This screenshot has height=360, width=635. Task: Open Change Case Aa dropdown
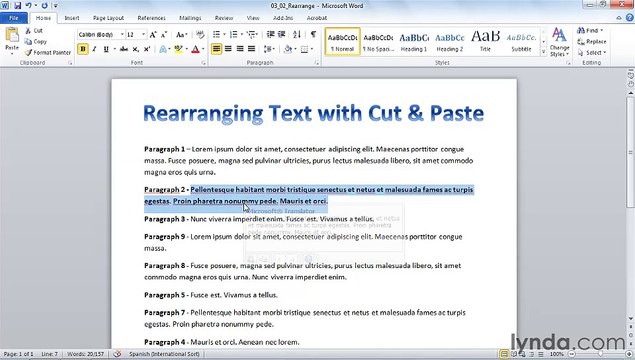pos(181,35)
